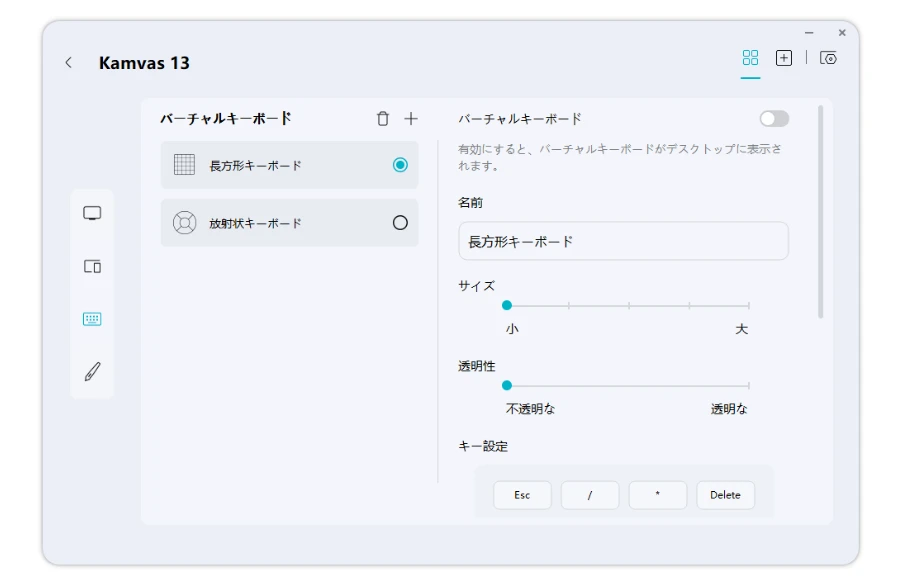The height and width of the screenshot is (586, 900).
Task: Open the pen settings sidebar icon
Action: point(92,372)
